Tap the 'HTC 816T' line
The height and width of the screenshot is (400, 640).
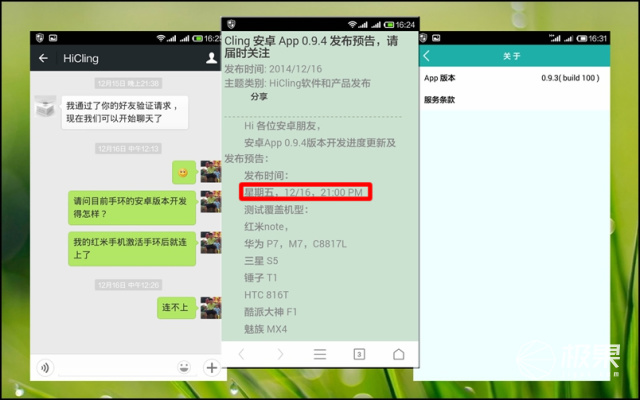point(266,295)
